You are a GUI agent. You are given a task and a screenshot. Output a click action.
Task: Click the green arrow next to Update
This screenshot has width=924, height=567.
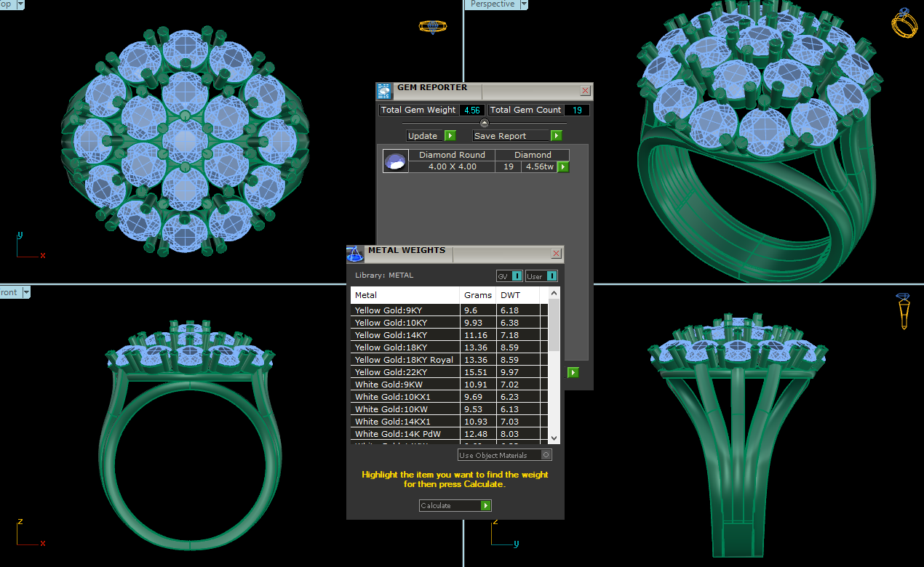click(450, 136)
